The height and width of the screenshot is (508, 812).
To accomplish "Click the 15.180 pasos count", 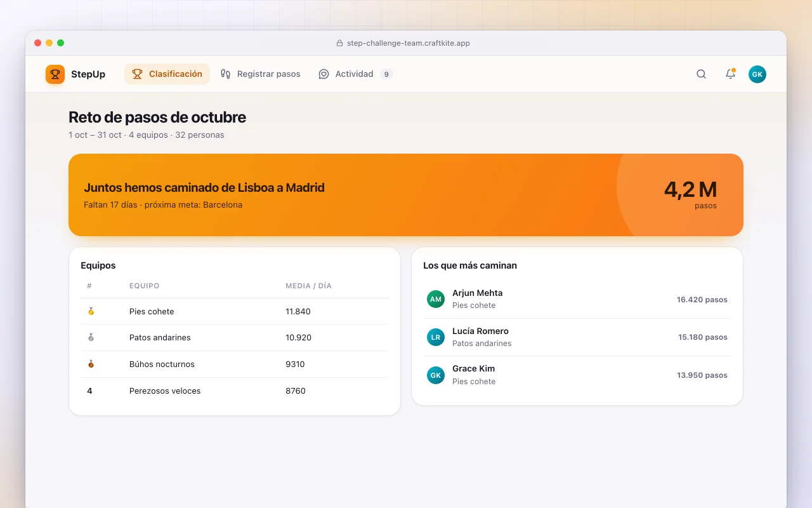I will (703, 337).
